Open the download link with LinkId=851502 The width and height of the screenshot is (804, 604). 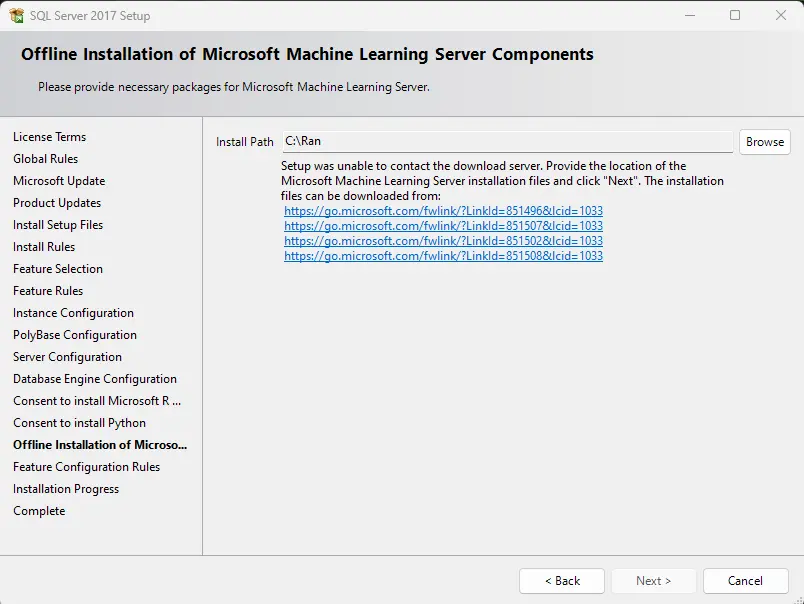443,240
